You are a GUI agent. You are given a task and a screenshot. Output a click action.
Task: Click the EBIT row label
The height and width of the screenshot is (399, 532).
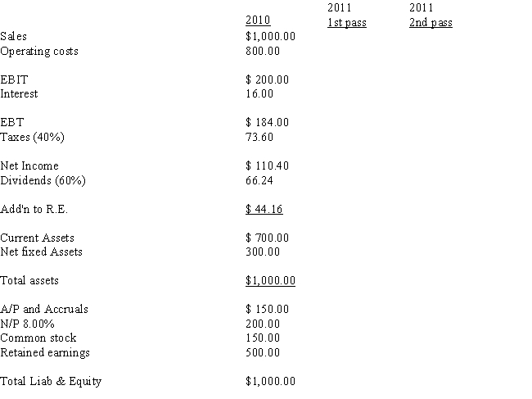click(14, 79)
